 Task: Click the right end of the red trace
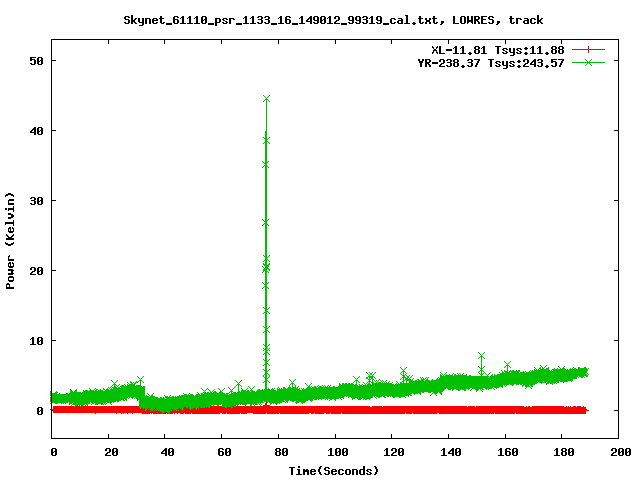pos(584,410)
